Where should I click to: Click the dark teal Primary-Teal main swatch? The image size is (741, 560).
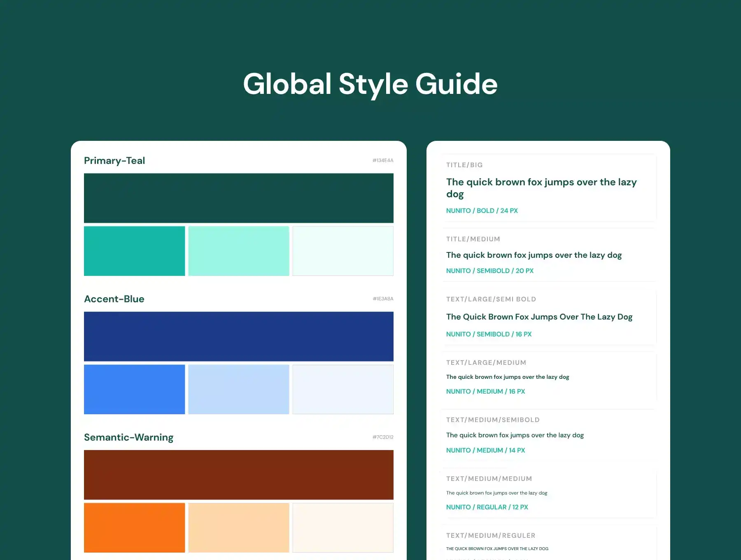238,198
